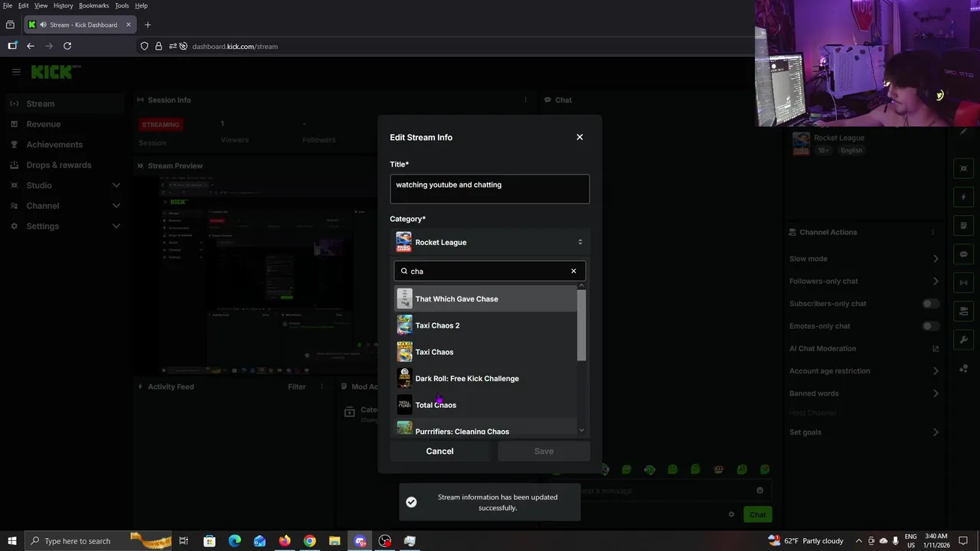
Task: Open a new browser tab
Action: [148, 24]
